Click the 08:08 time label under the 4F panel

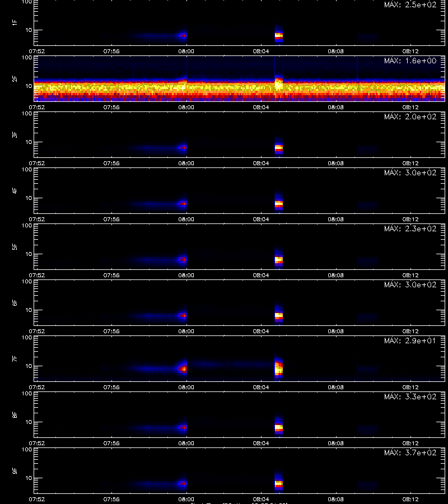click(x=335, y=219)
